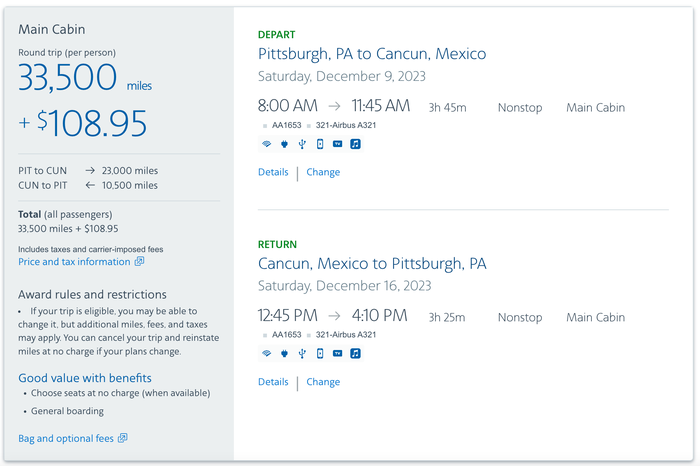The image size is (700, 466).
Task: Change the departing flight on December 9
Action: 323,172
